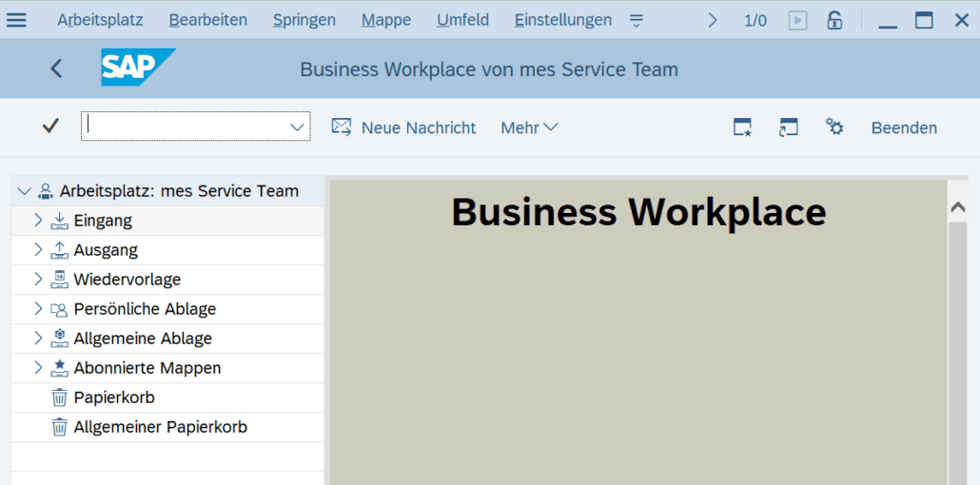
Task: Click the Beenden button
Action: click(x=904, y=127)
